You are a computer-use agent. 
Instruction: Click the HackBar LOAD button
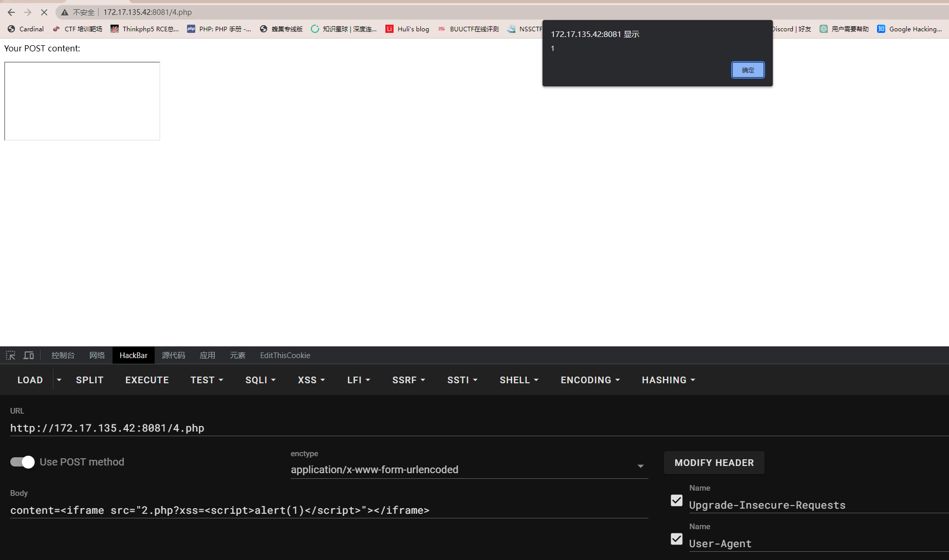pos(30,380)
